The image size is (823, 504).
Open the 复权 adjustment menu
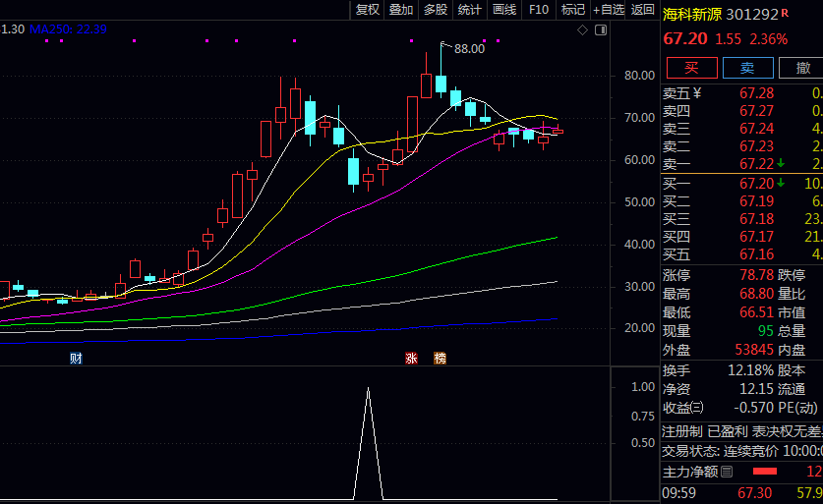pyautogui.click(x=368, y=10)
